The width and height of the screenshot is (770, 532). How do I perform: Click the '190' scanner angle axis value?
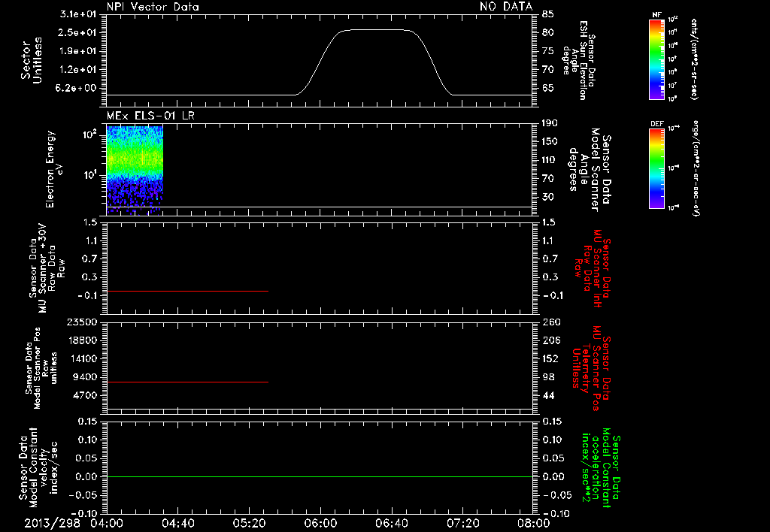click(550, 123)
